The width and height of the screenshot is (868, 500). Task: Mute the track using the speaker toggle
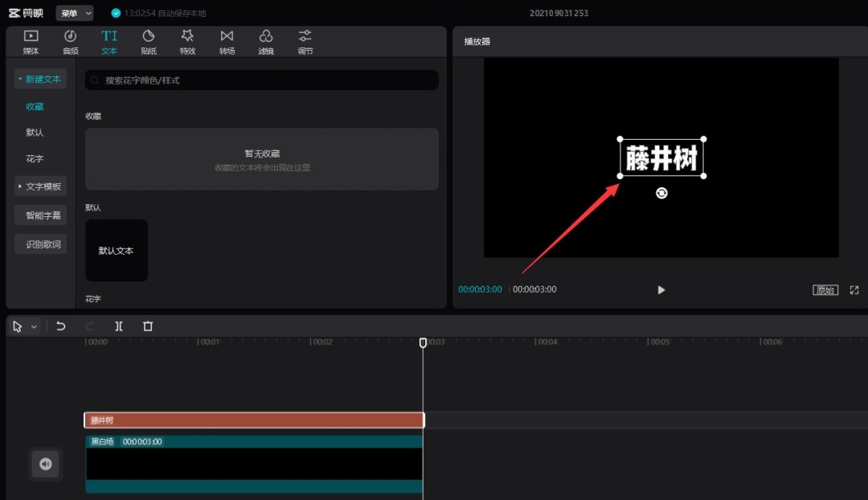tap(46, 464)
